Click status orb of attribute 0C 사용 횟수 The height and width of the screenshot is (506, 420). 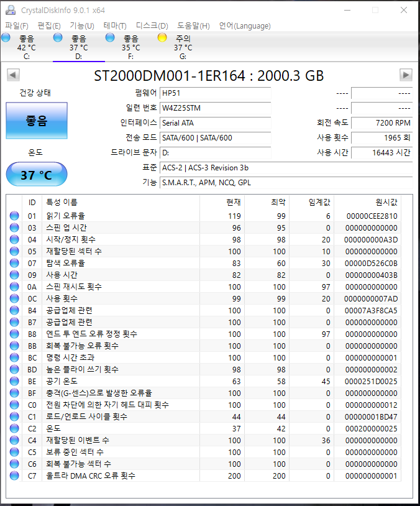[x=14, y=298]
